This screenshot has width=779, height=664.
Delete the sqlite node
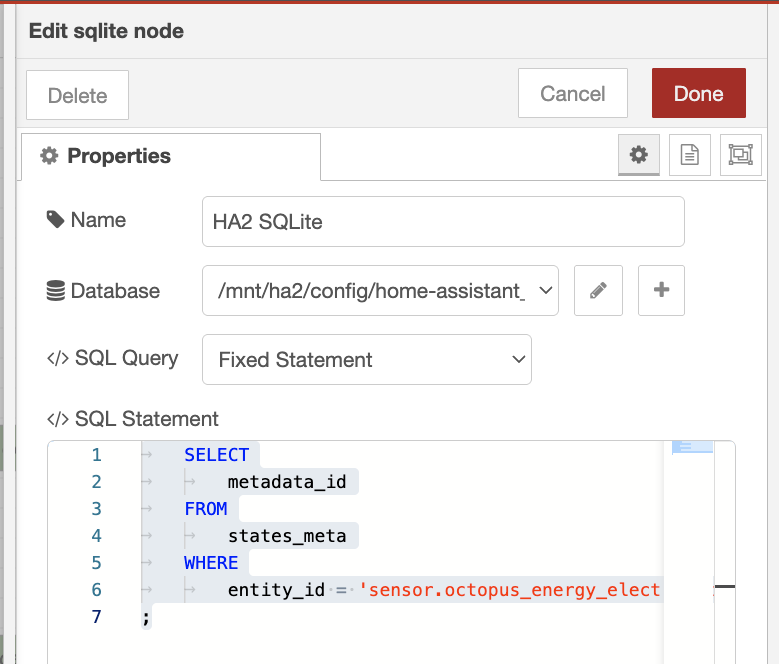77,96
